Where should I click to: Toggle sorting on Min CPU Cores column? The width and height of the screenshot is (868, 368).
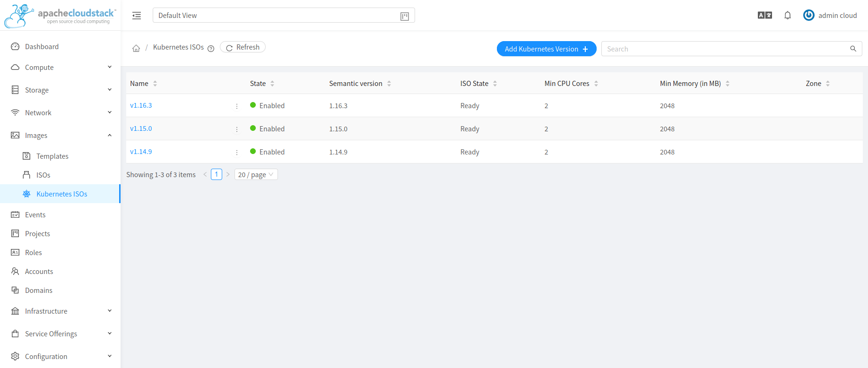pyautogui.click(x=596, y=84)
